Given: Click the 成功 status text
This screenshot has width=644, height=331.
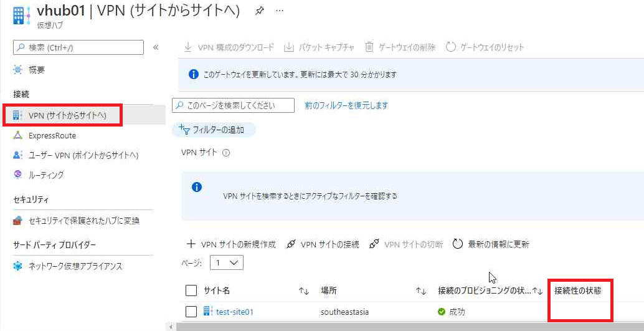Looking at the screenshot, I should tap(457, 312).
